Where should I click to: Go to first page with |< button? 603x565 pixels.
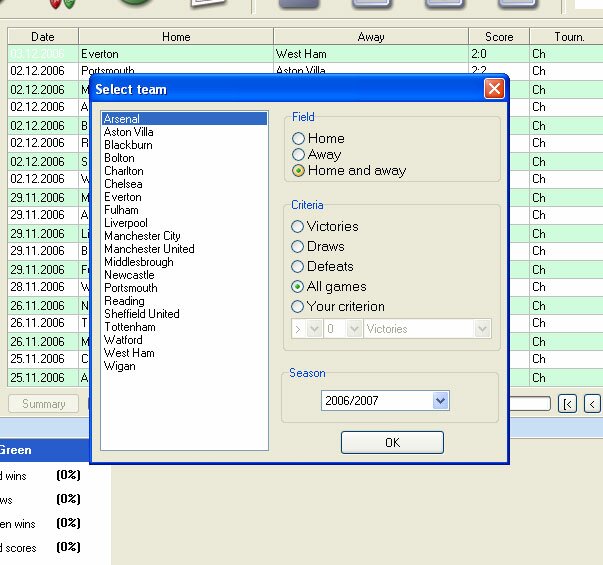(567, 404)
